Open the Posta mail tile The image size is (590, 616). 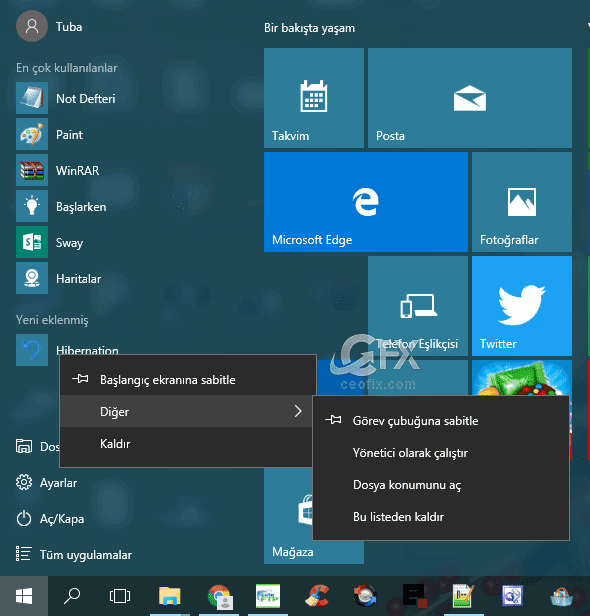(470, 98)
